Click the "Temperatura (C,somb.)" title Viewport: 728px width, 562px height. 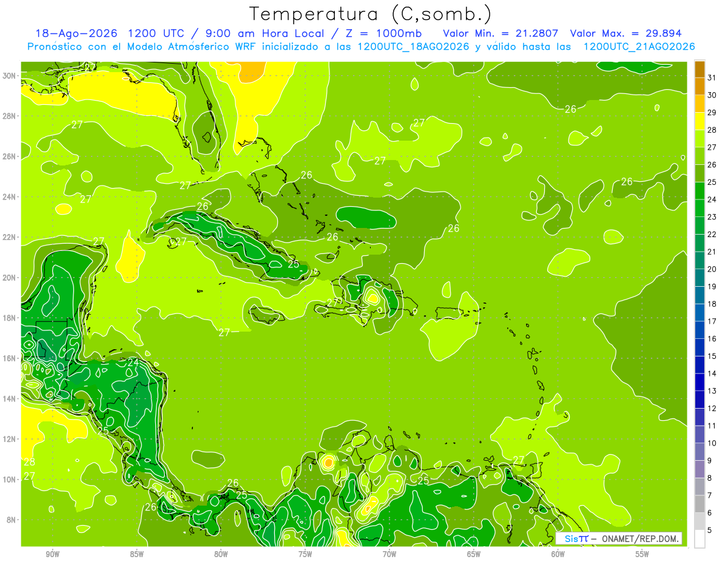370,15
